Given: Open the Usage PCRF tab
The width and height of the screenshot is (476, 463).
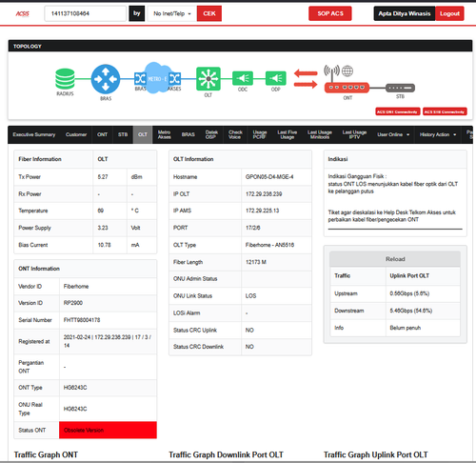Looking at the screenshot, I should tap(259, 134).
